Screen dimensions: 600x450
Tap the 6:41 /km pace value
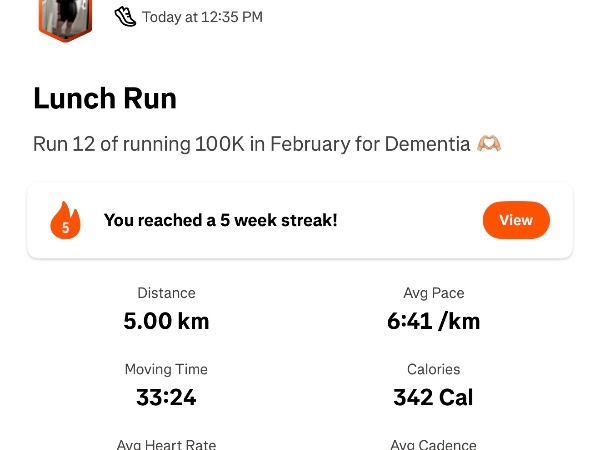pos(434,321)
